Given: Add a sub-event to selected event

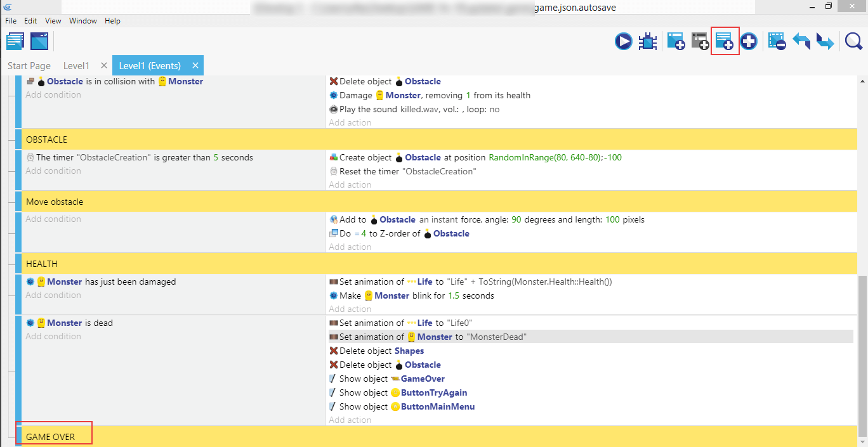Looking at the screenshot, I should click(x=700, y=42).
